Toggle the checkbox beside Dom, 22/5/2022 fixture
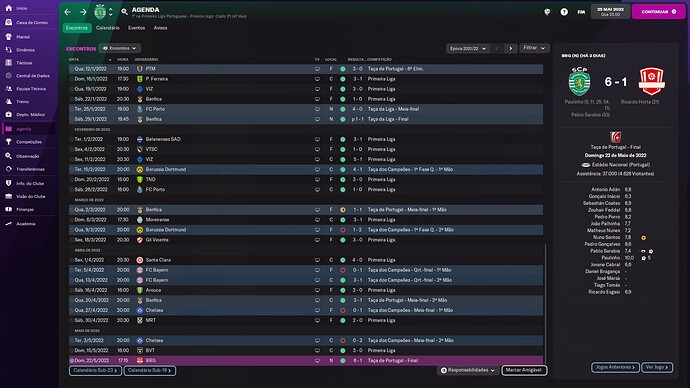The width and height of the screenshot is (690, 388). point(71,361)
